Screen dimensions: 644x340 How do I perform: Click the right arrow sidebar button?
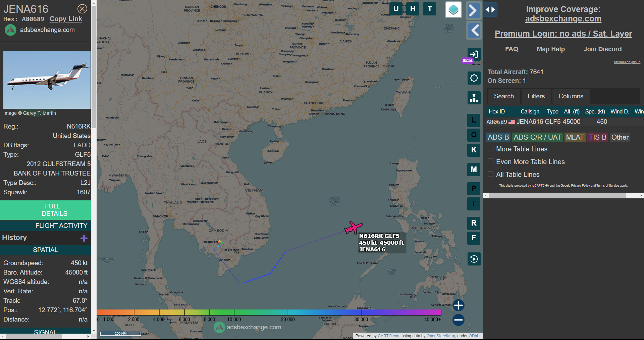[473, 10]
